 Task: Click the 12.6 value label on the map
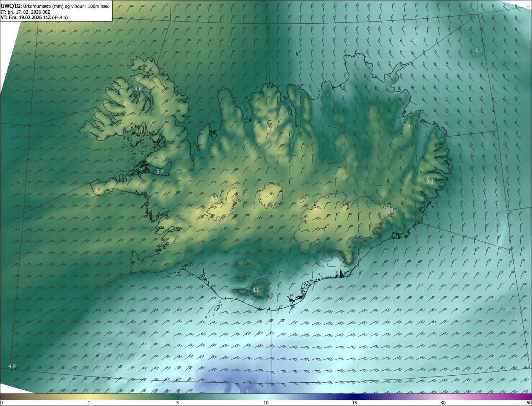pyautogui.click(x=244, y=391)
